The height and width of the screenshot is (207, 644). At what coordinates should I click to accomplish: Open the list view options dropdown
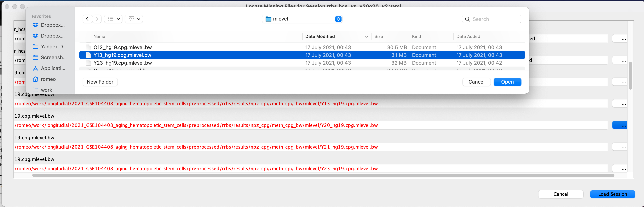pos(113,19)
